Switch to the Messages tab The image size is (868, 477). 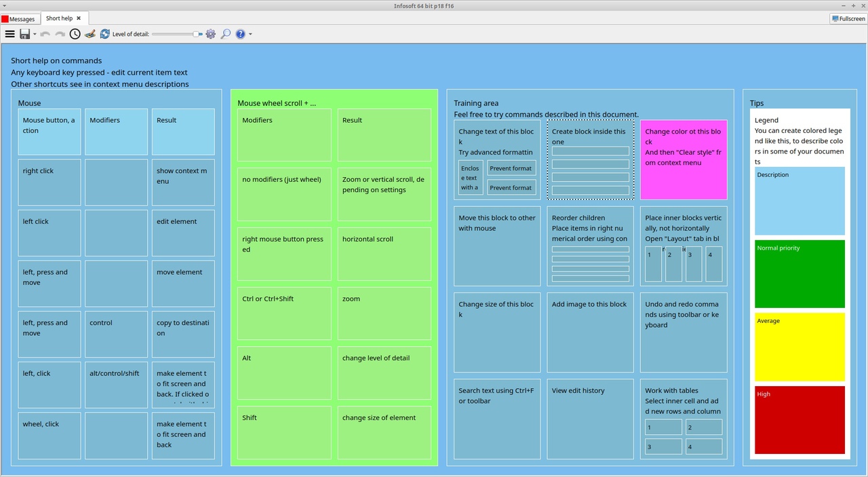tap(20, 19)
